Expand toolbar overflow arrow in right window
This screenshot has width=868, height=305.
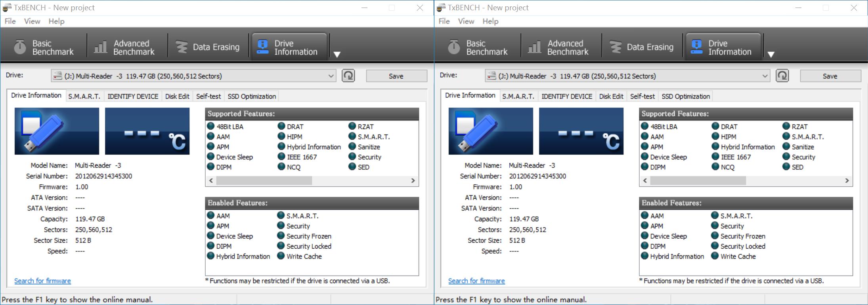tap(771, 54)
